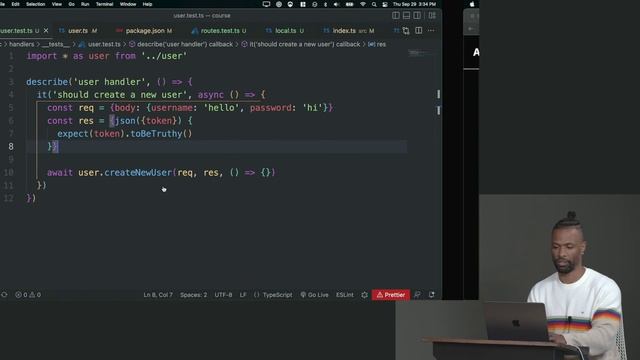The image size is (640, 360).
Task: Click the red Prettier status button
Action: point(391,295)
